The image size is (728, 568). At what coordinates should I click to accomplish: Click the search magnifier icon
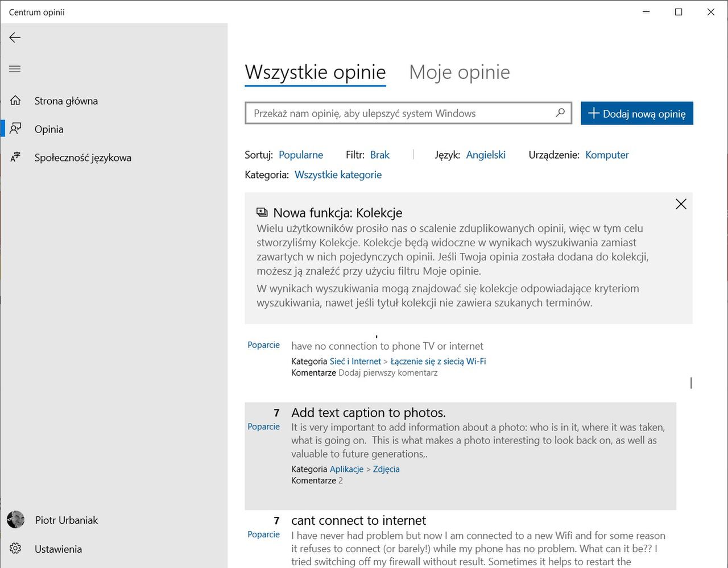[x=560, y=113]
